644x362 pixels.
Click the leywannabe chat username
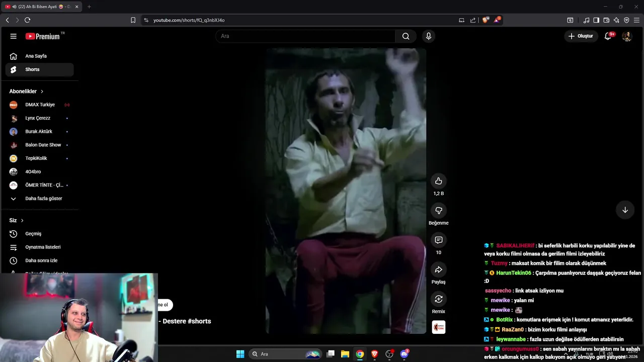pos(511,339)
